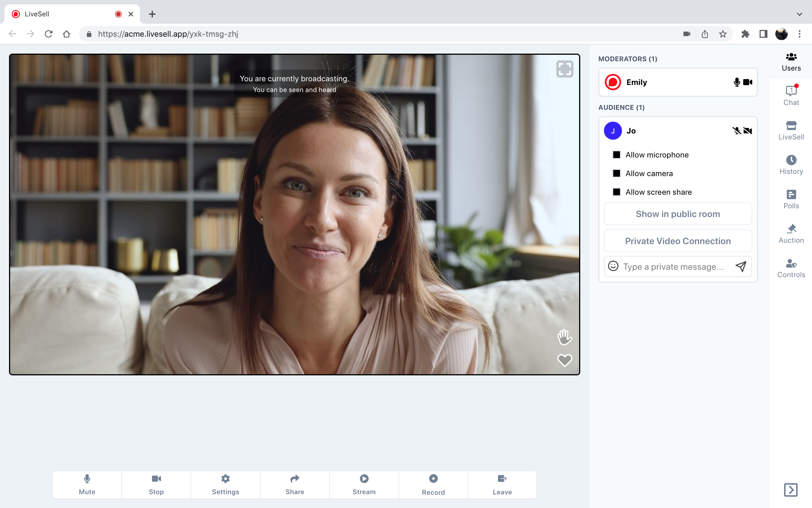Viewport: 812px width, 508px height.
Task: Collapse the sidebar with arrow icon
Action: pos(791,490)
